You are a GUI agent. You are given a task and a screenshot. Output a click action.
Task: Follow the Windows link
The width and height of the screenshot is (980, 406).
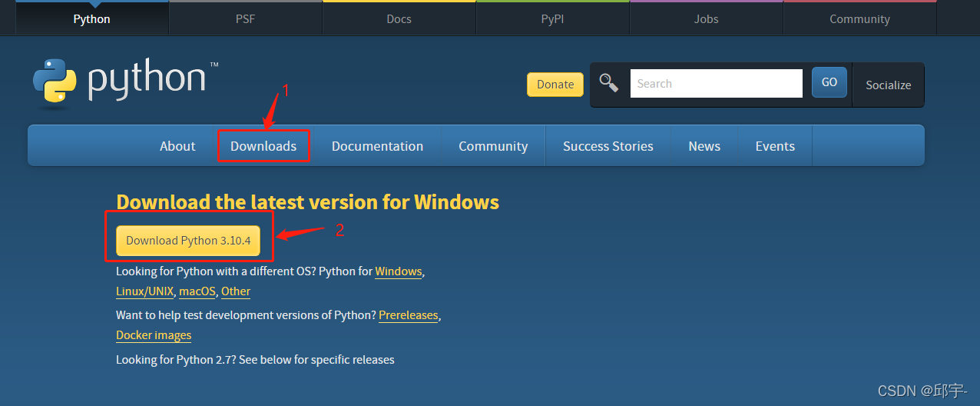(x=399, y=271)
